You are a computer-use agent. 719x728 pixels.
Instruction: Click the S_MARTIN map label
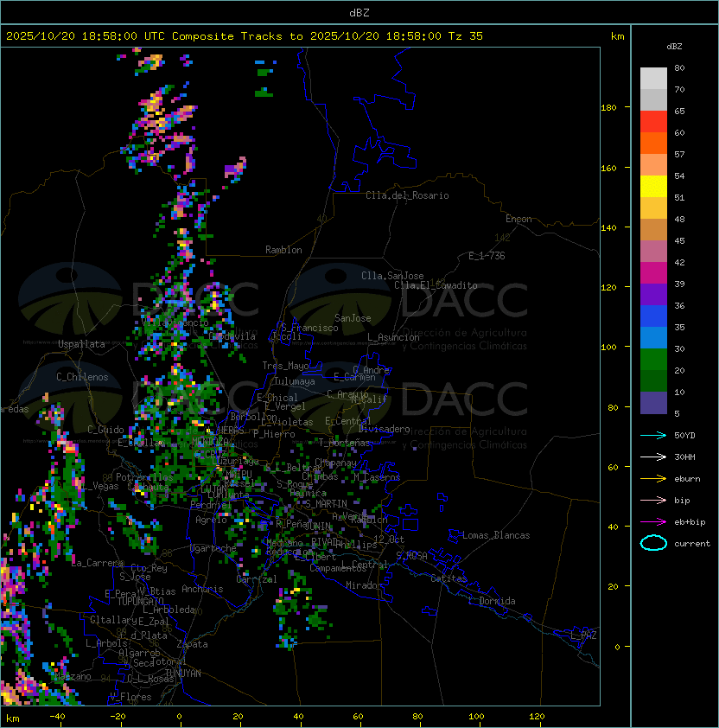(326, 504)
